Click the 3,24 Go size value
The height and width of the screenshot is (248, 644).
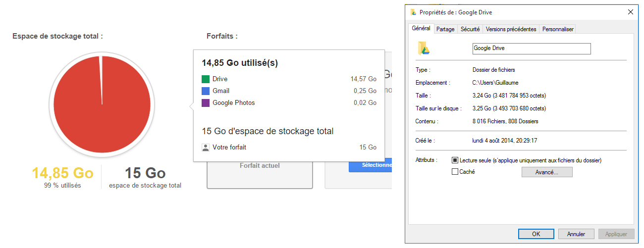coord(509,96)
